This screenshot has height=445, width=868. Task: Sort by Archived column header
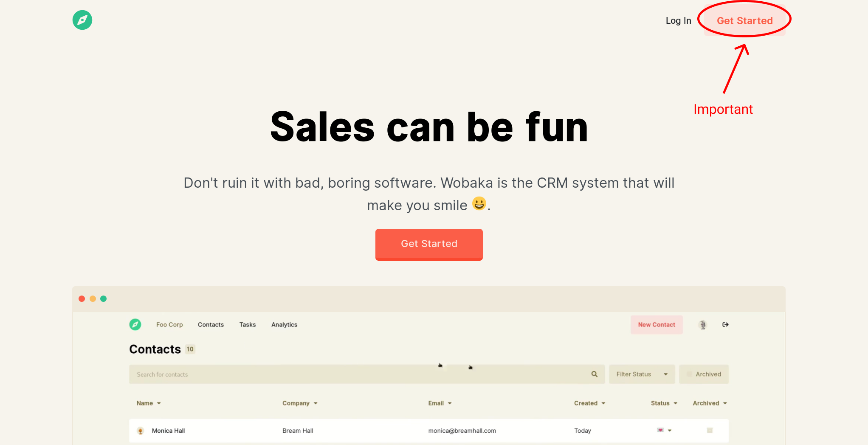(710, 403)
